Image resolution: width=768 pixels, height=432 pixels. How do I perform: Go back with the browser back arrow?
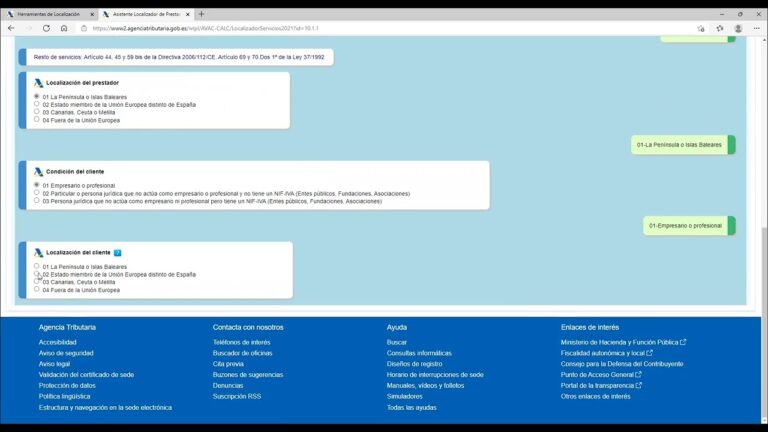[x=11, y=28]
